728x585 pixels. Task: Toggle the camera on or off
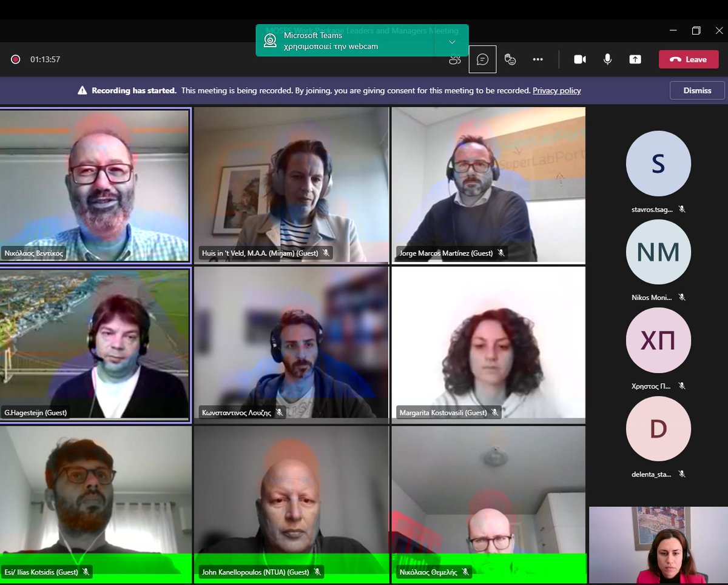580,59
